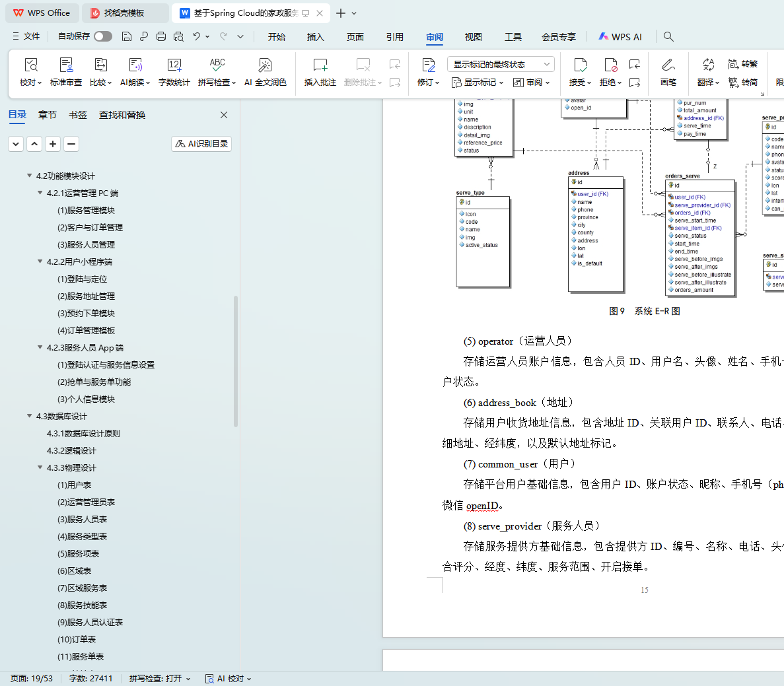784x686 pixels.
Task: Click 接受 accept change icon
Action: point(580,65)
